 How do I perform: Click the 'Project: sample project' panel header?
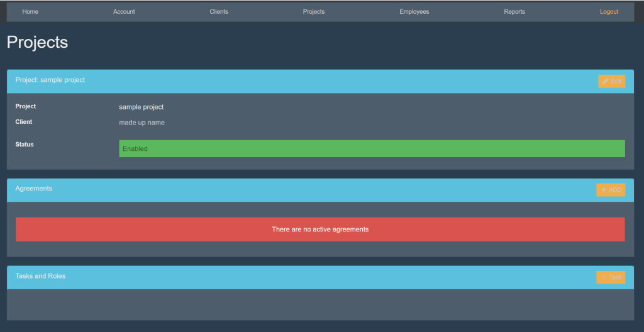tap(50, 80)
